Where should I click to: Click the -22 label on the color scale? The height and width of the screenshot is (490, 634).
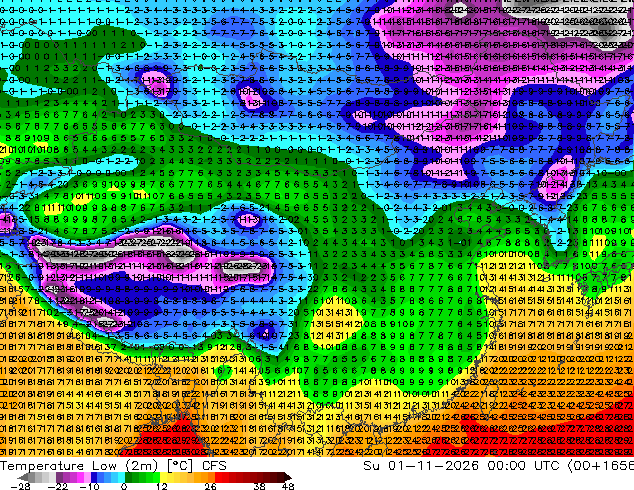57,486
